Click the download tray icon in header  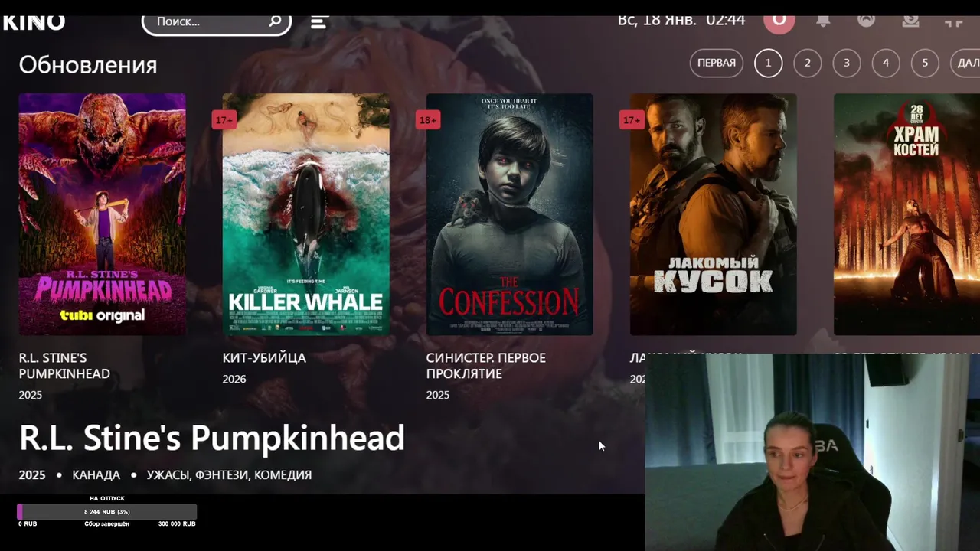pyautogui.click(x=910, y=21)
